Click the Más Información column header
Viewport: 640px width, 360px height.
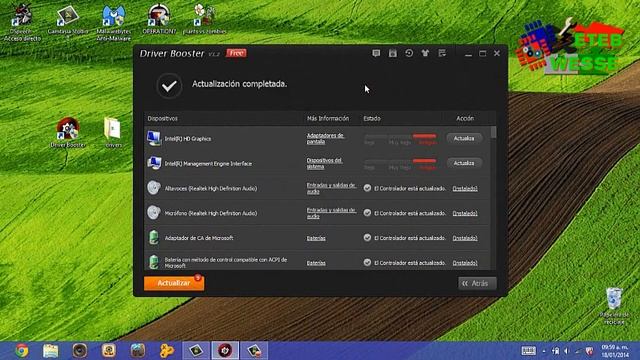coord(328,118)
